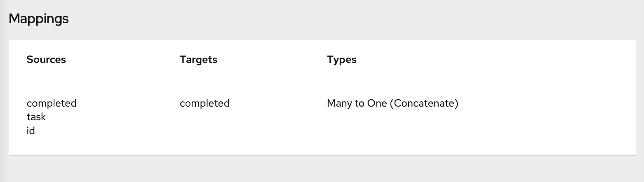Screen dimensions: 644x182
Task: Click gray area right of Mappings heading
Action: point(330,19)
